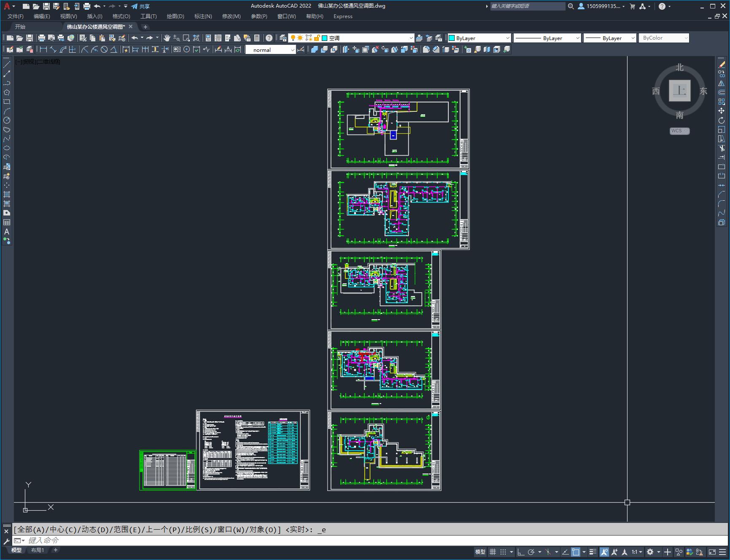Select the Polygon draw tool

click(x=7, y=93)
